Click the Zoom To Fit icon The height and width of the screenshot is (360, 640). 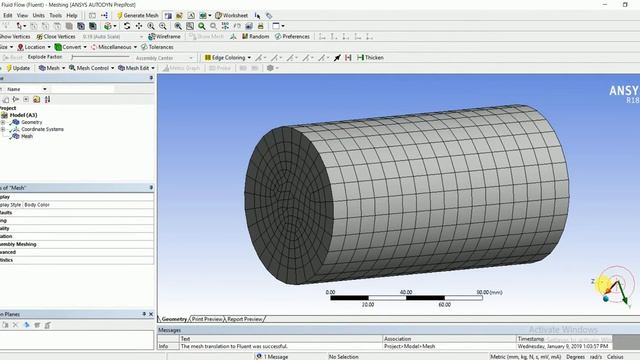click(x=178, y=26)
